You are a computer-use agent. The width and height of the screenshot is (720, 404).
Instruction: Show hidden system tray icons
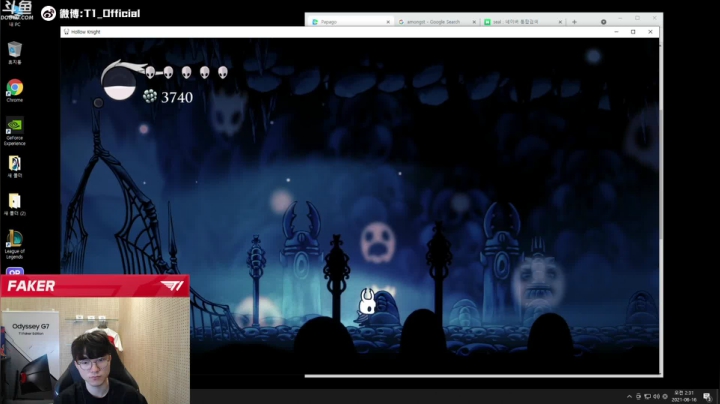629,396
